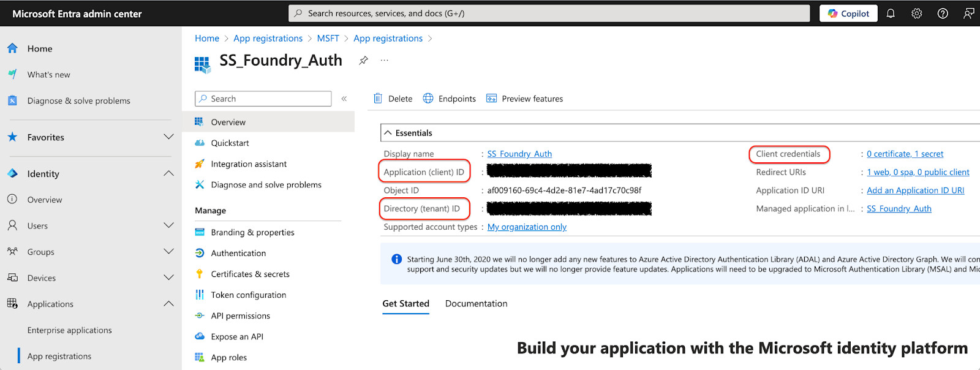This screenshot has width=980, height=370.
Task: Click the Applications grid icon
Action: pyautogui.click(x=12, y=303)
